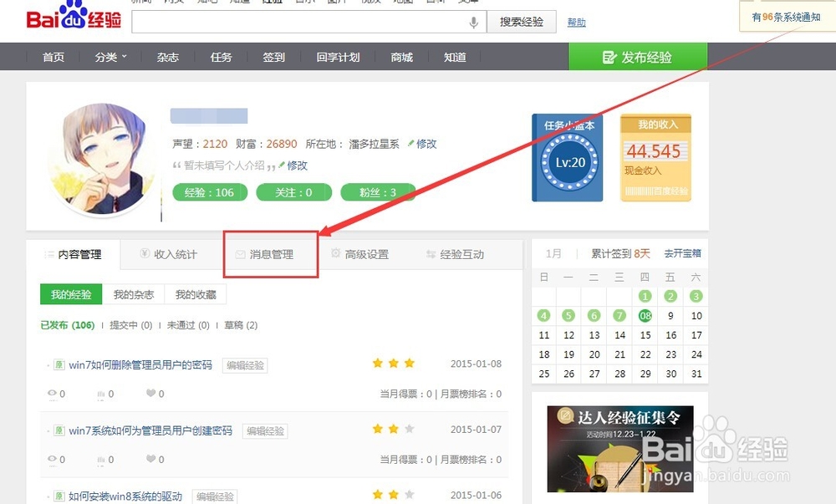The image size is (836, 504).
Task: Click the 帮助 link
Action: coord(576,23)
